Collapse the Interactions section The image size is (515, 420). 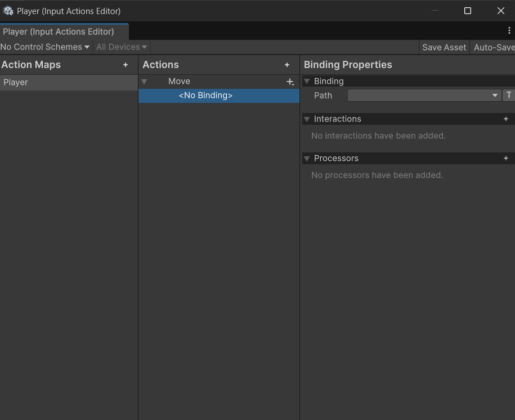click(x=307, y=119)
